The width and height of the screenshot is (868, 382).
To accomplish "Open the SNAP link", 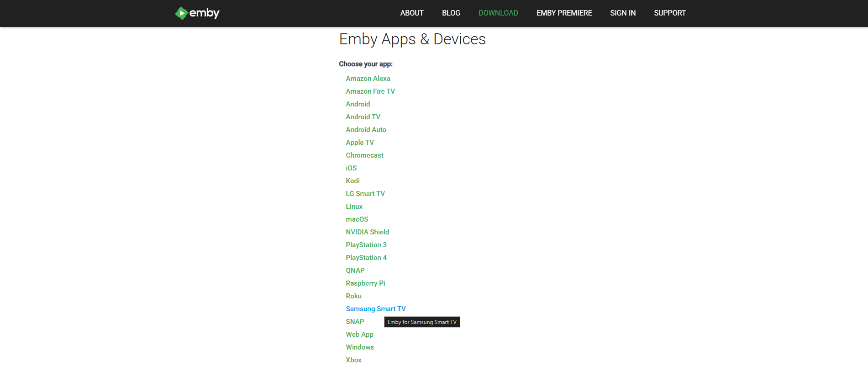I will pyautogui.click(x=355, y=322).
